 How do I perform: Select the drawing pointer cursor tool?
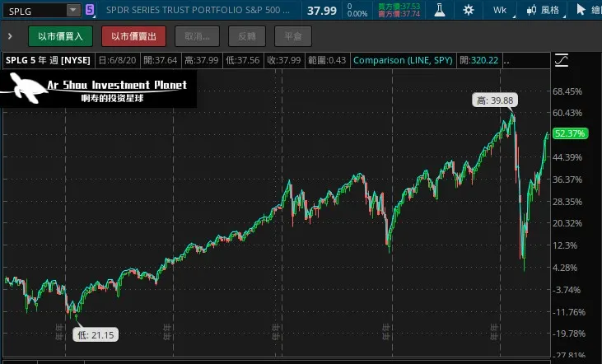pyautogui.click(x=581, y=10)
